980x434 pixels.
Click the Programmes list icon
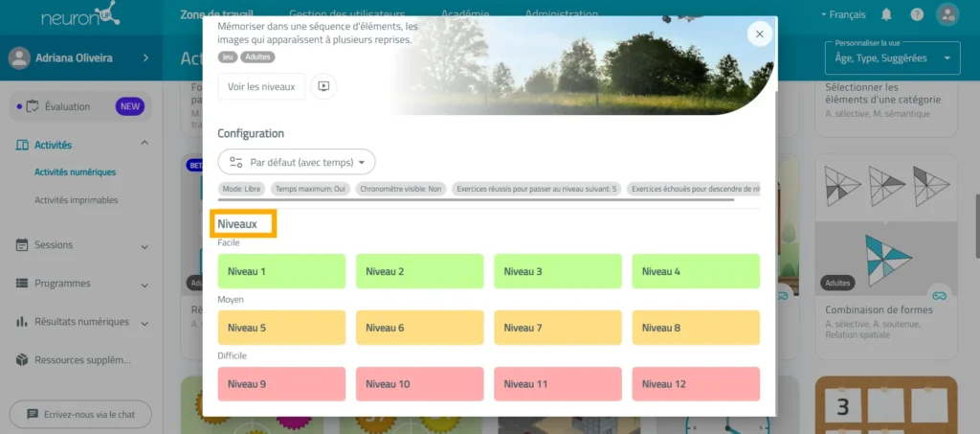22,284
